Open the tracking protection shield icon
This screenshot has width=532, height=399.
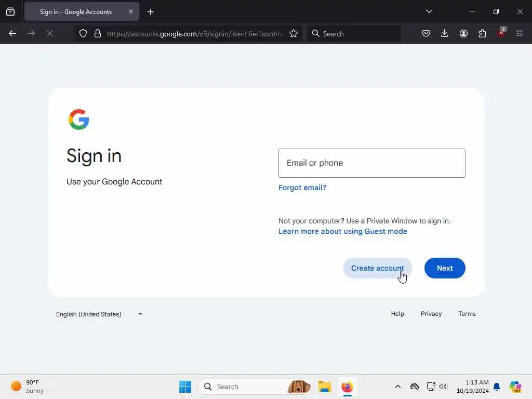click(x=83, y=34)
